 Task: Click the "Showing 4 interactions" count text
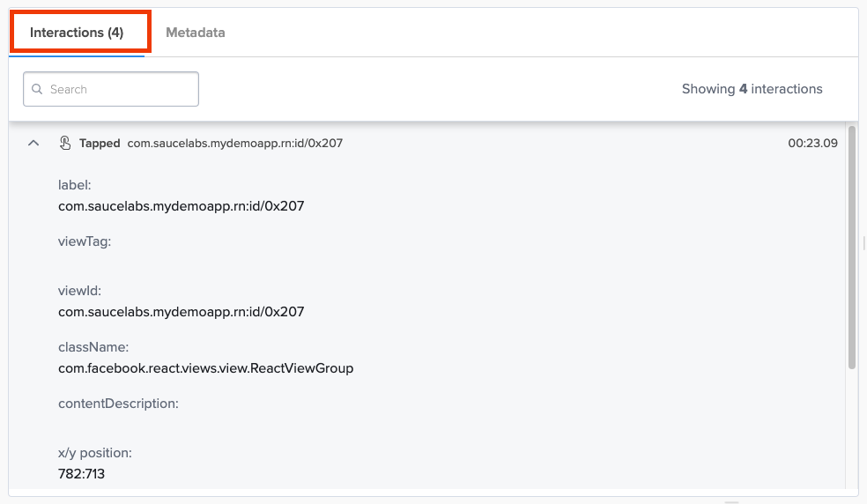752,89
